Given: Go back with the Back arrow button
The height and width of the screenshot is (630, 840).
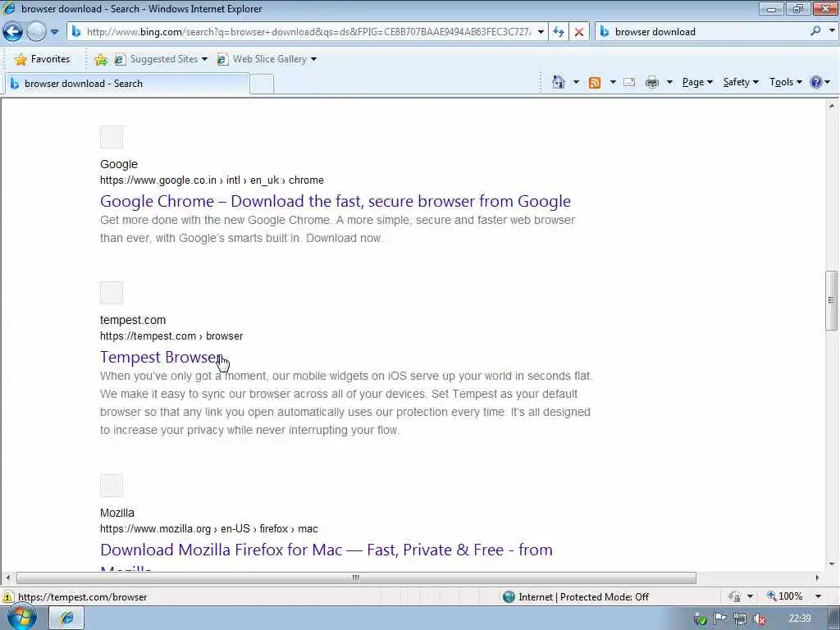Looking at the screenshot, I should tap(12, 32).
